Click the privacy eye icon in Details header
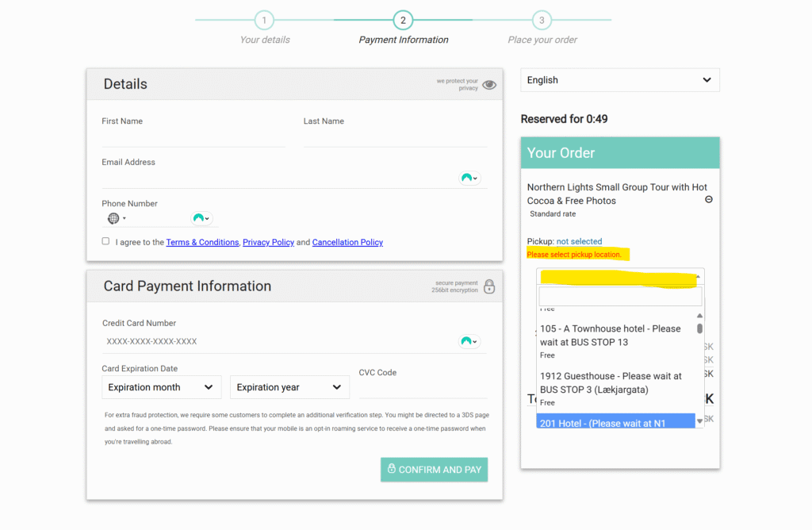 (489, 85)
